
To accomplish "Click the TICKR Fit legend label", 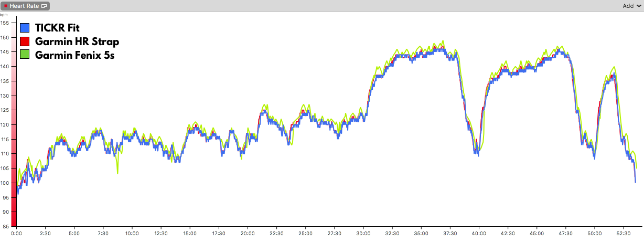I will [x=57, y=28].
